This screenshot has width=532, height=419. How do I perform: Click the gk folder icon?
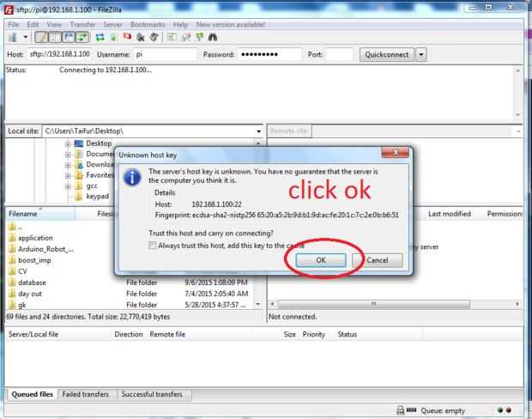coord(12,305)
